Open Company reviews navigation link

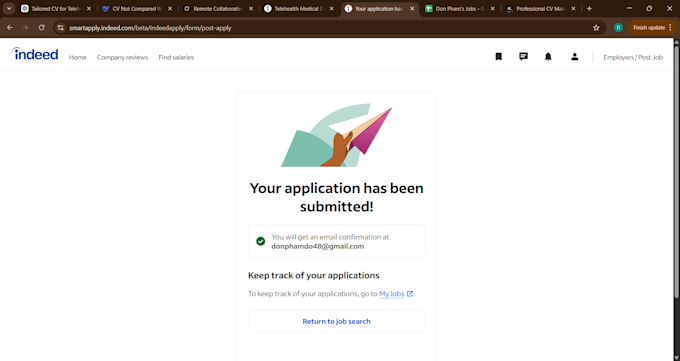pos(122,57)
